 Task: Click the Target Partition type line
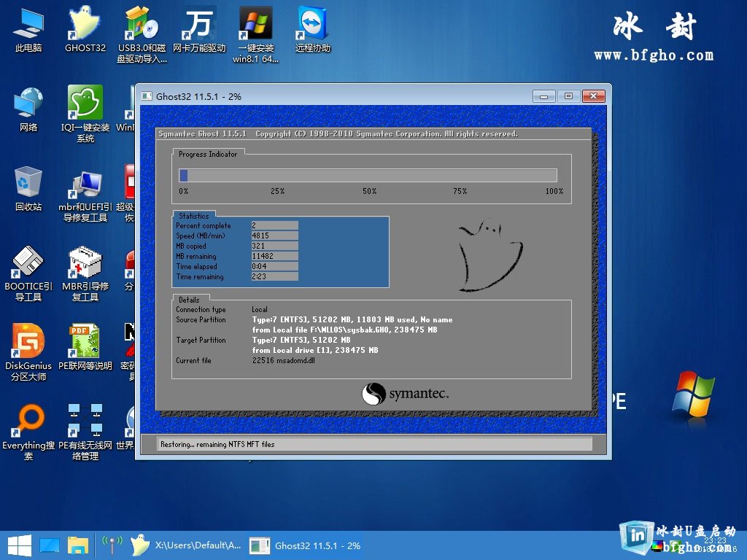(301, 340)
